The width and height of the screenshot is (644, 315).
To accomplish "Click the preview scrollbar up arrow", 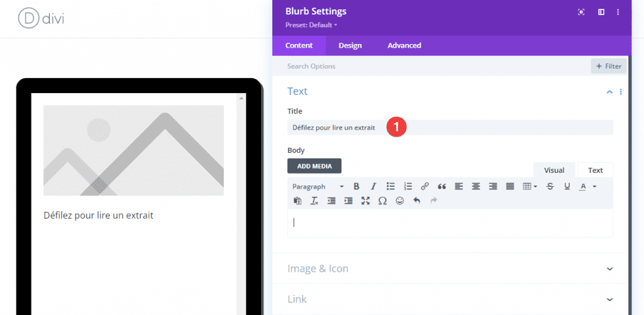I will click(x=241, y=98).
